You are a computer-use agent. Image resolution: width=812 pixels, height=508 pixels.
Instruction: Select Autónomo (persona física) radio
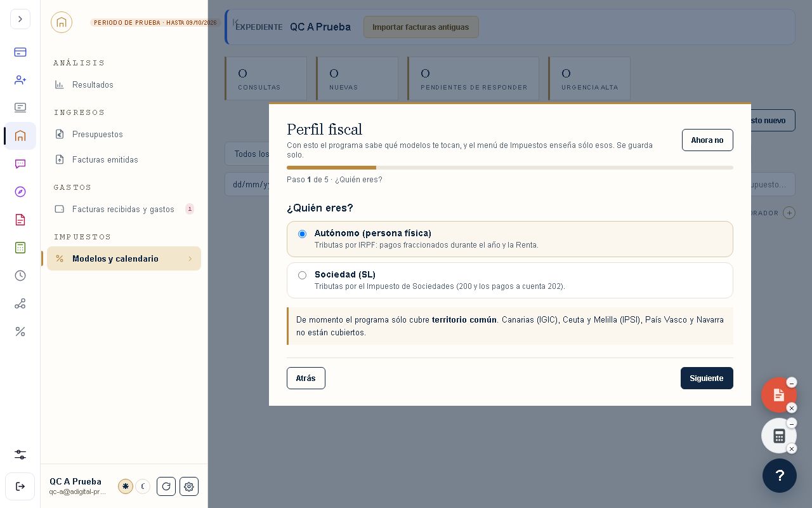coord(302,234)
